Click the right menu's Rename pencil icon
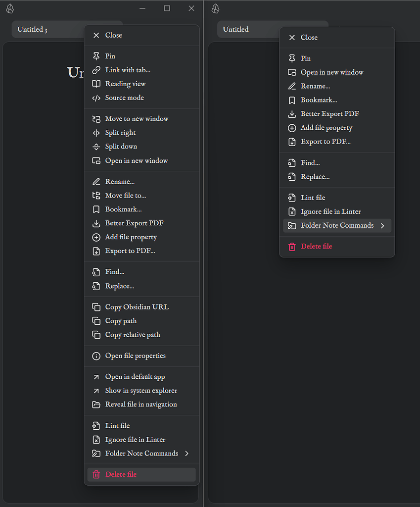420x507 pixels. 292,86
